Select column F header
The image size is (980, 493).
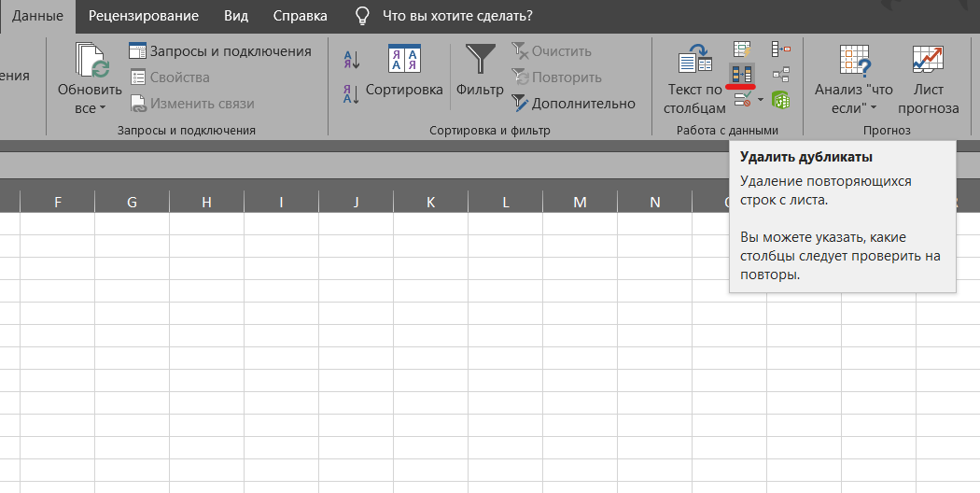click(58, 202)
